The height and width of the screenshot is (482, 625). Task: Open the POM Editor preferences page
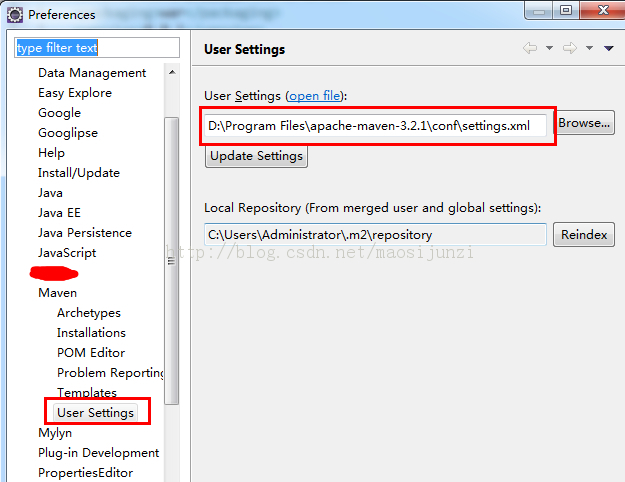coord(91,353)
